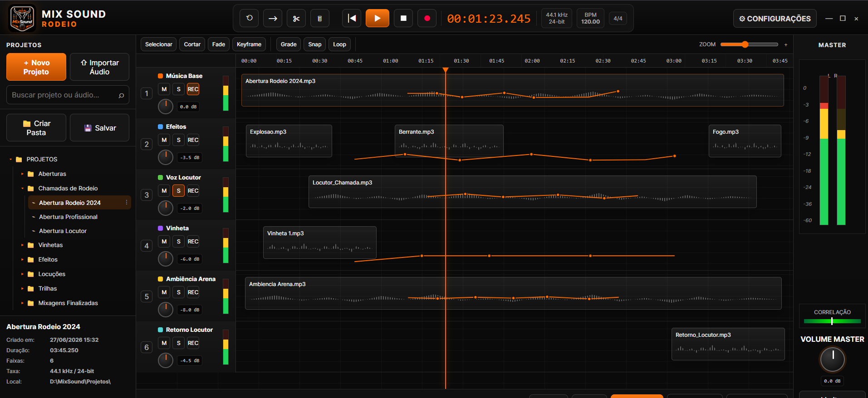The height and width of the screenshot is (398, 868).
Task: Click in the Buscar projeto ou áudio field
Action: pos(68,95)
